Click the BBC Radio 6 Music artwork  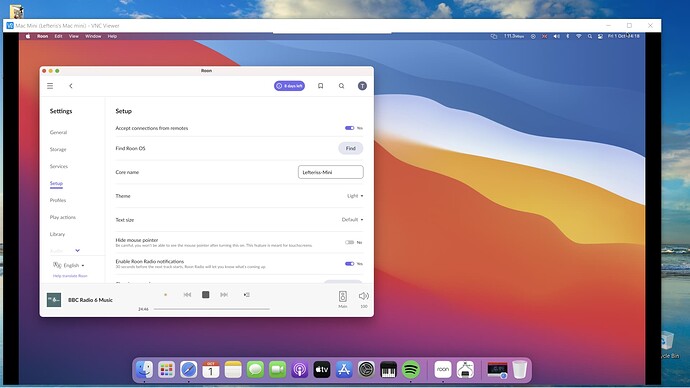coord(54,300)
